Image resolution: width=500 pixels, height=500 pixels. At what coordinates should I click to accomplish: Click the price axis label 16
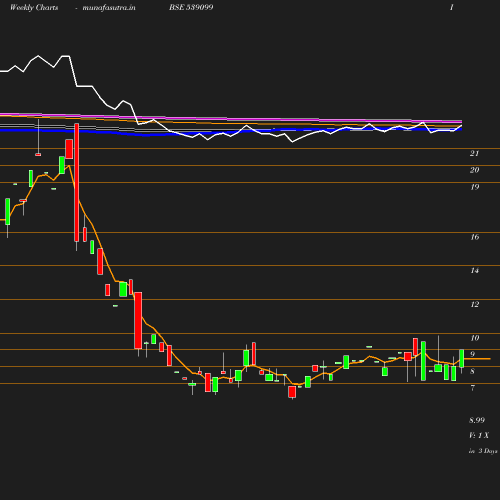pos(475,237)
